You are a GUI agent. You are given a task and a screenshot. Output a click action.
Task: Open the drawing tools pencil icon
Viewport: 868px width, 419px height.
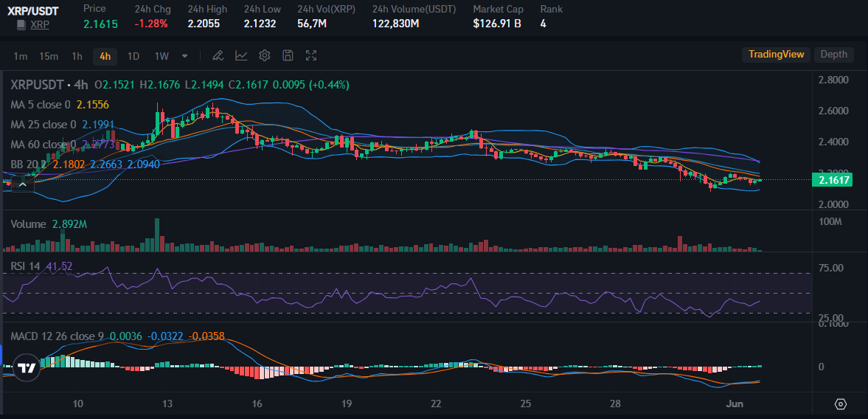[x=218, y=55]
